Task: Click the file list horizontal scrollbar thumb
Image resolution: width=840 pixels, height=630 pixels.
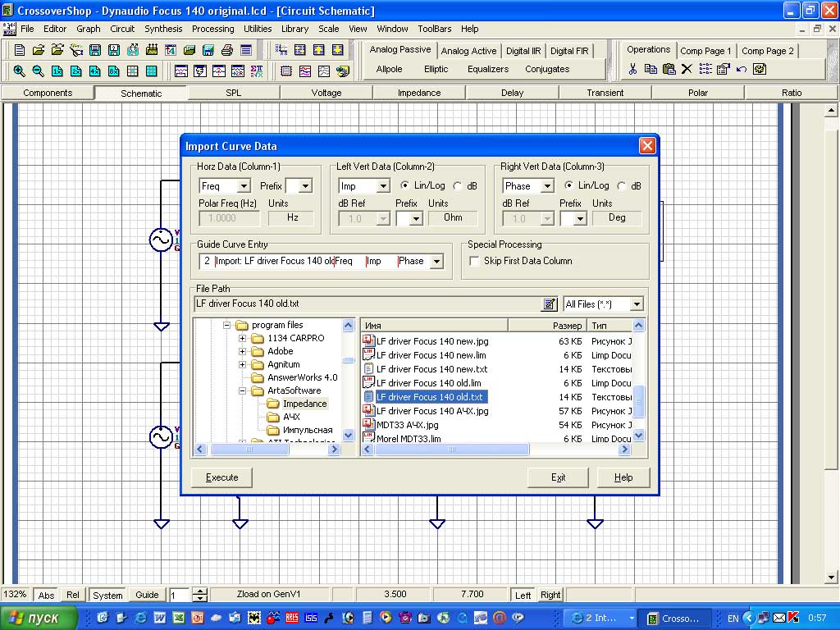Action: tap(452, 450)
